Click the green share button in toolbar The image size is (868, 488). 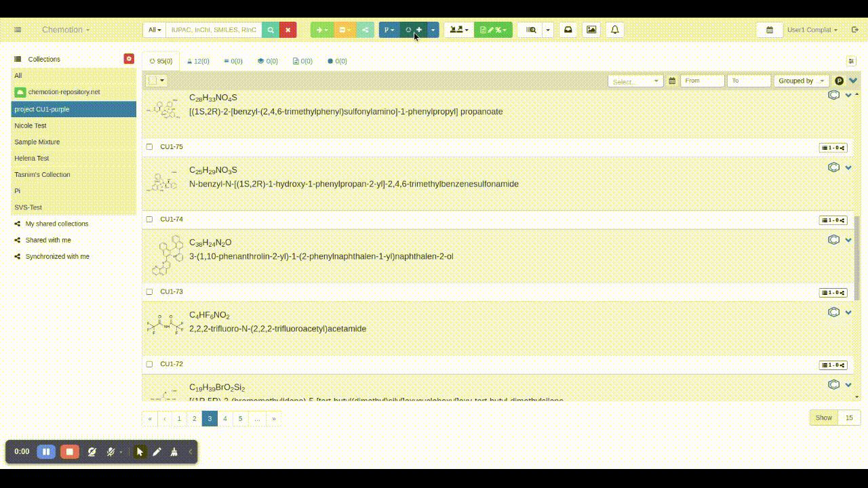366,30
